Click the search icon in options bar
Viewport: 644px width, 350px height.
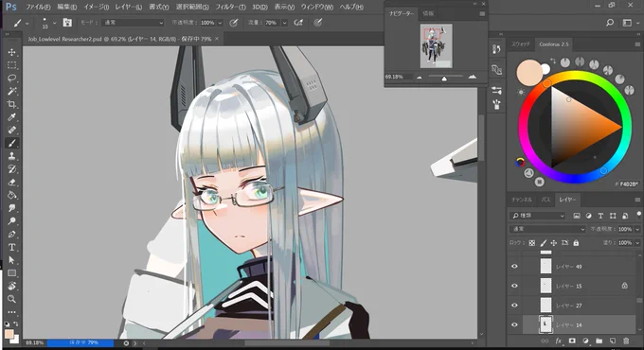tap(610, 23)
